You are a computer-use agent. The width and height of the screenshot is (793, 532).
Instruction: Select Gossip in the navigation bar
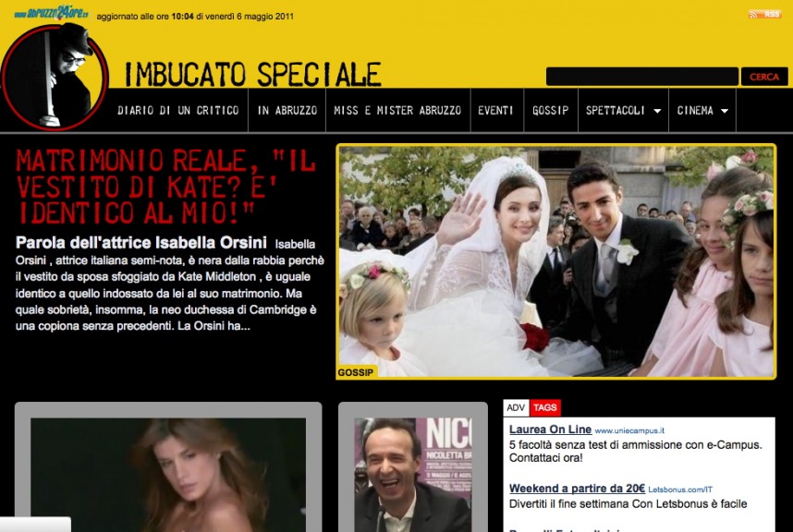point(550,110)
